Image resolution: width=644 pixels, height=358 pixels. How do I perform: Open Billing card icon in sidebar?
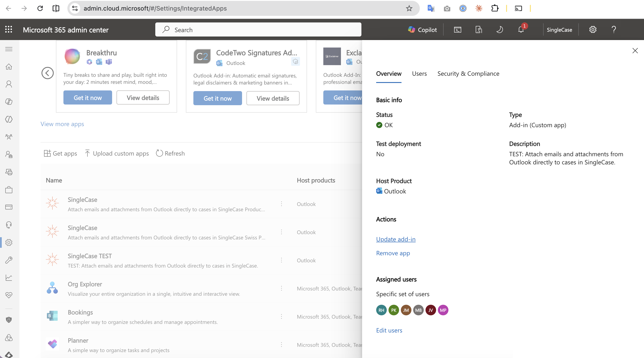point(9,207)
